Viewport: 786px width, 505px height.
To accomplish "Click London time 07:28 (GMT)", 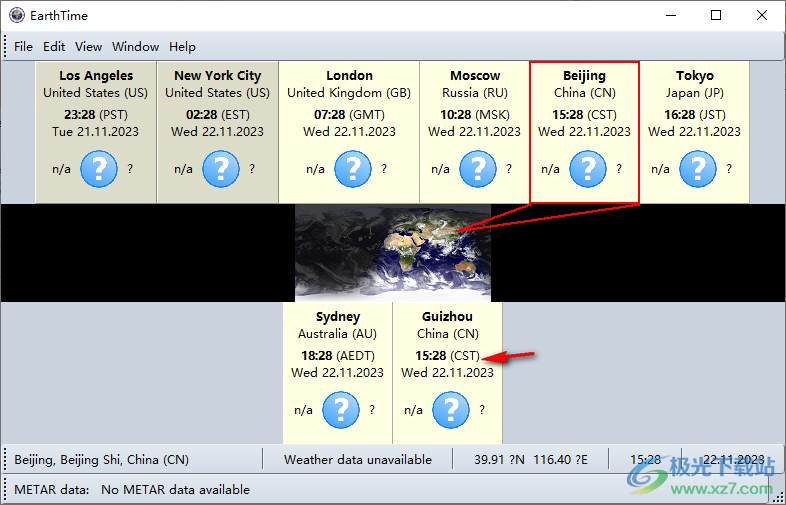I will (x=349, y=115).
